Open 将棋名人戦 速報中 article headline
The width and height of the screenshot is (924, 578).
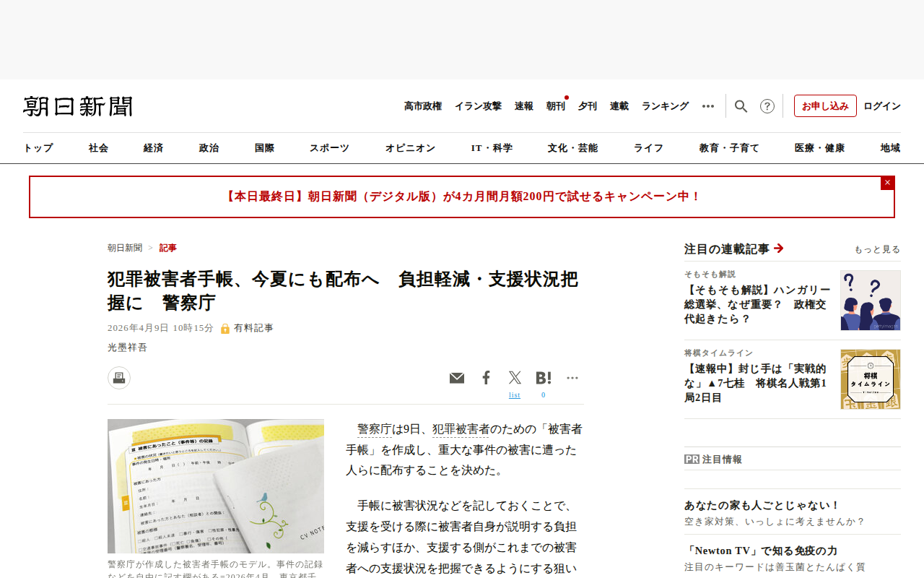pyautogui.click(x=756, y=384)
